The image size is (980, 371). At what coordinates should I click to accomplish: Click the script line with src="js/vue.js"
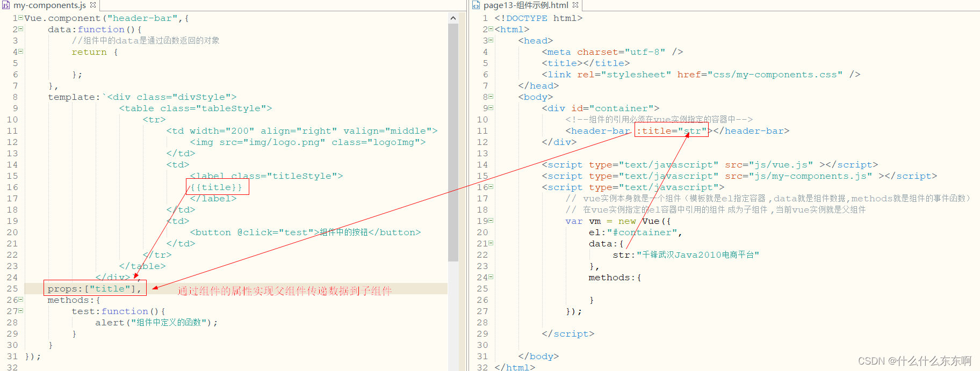click(710, 165)
